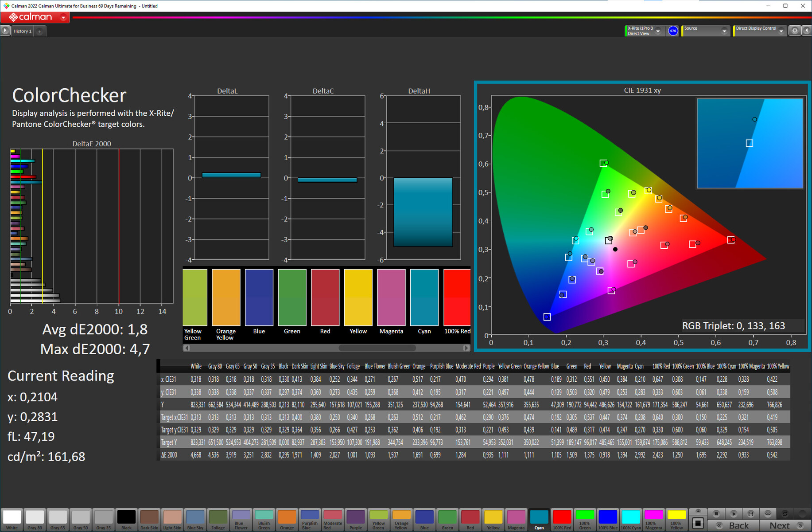
Task: Click the Orange Yellow swatch above the data table
Action: (x=226, y=297)
